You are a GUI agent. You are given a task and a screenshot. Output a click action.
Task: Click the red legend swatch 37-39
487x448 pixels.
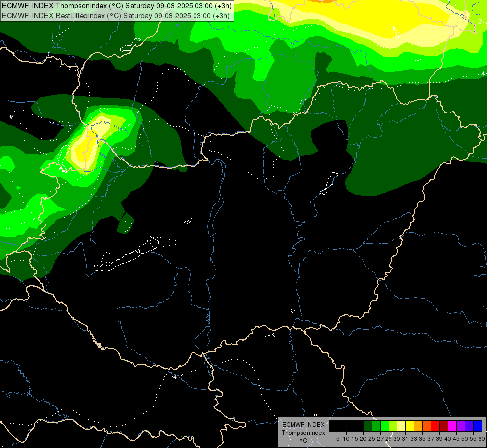(435, 426)
